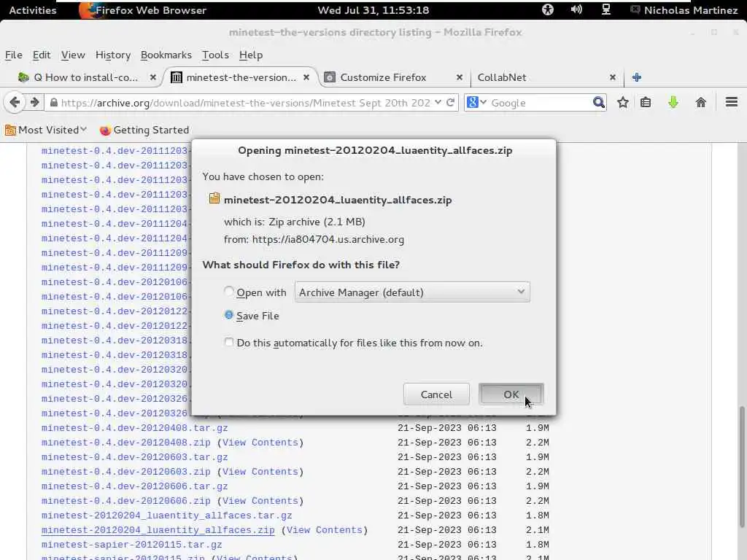Image resolution: width=747 pixels, height=560 pixels.
Task: Click the Most Visited bookmarks folder icon
Action: pos(10,130)
